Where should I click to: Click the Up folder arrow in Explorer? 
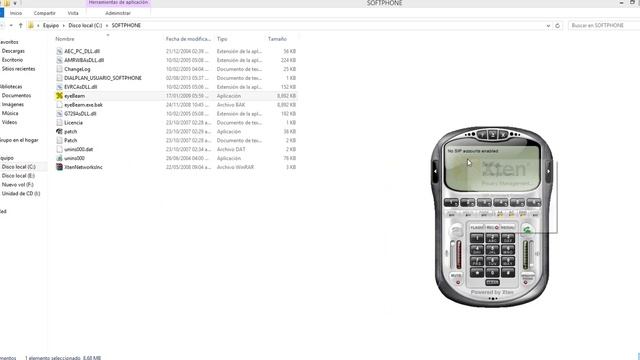coord(20,25)
